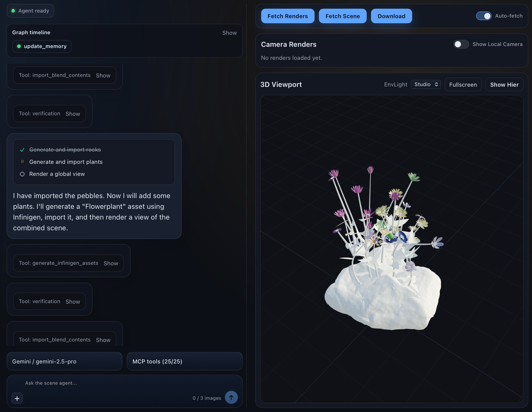
Task: Expand the generate_infinigen_assets tool output
Action: pos(111,263)
